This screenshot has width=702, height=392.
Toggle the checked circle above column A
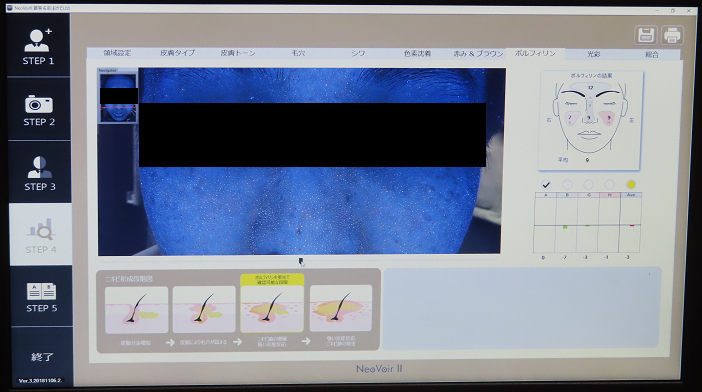[546, 184]
